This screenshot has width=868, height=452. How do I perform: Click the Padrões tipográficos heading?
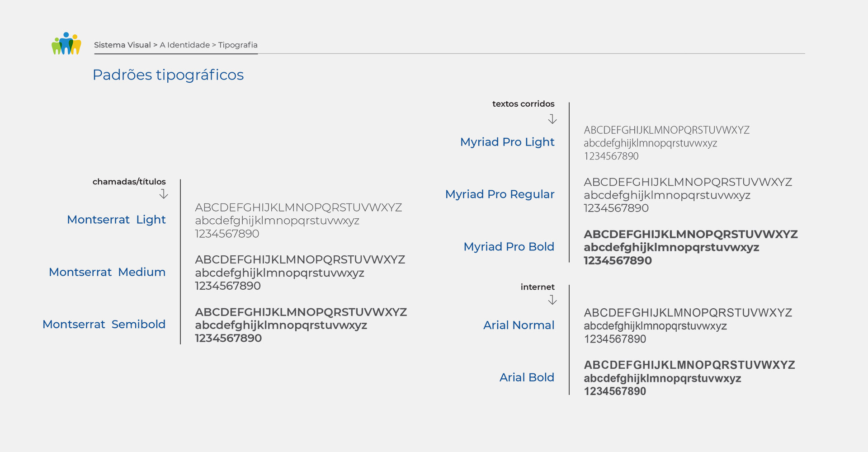(168, 75)
